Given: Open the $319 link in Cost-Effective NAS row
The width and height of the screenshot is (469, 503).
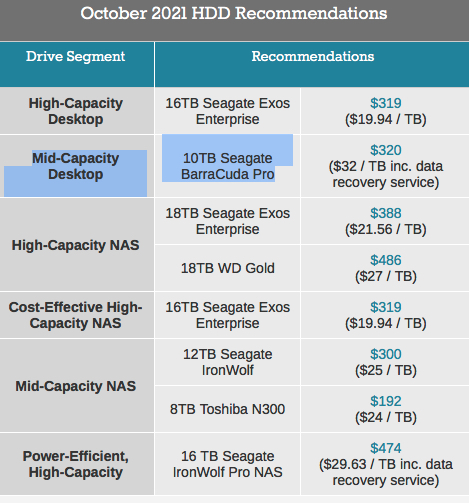Looking at the screenshot, I should point(386,307).
